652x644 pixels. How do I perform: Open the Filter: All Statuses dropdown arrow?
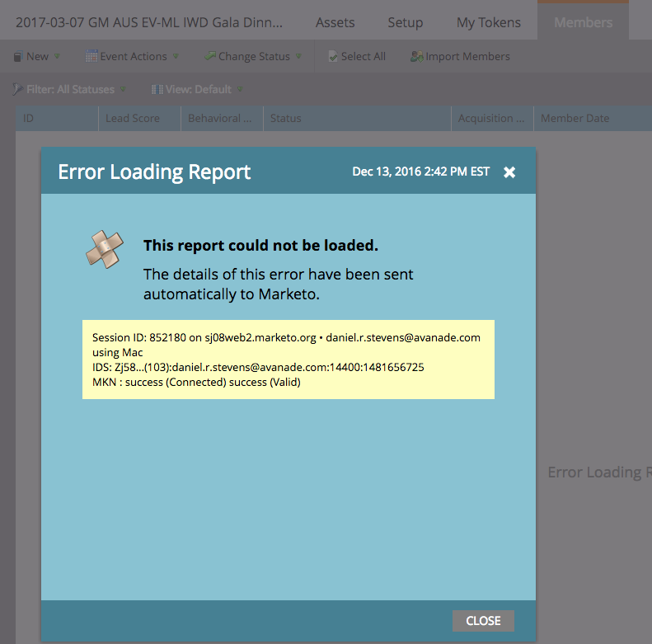[x=123, y=89]
